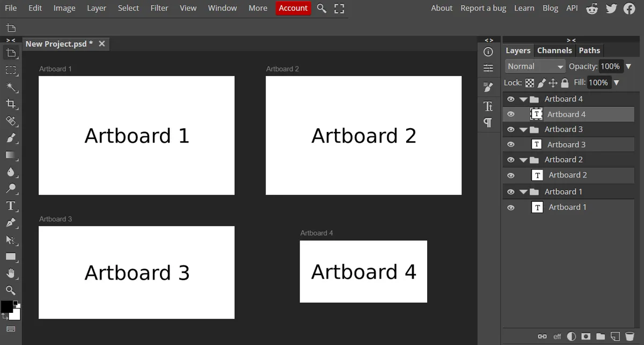Open the Report a bug link
Viewport: 644px width, 345px height.
pyautogui.click(x=484, y=8)
